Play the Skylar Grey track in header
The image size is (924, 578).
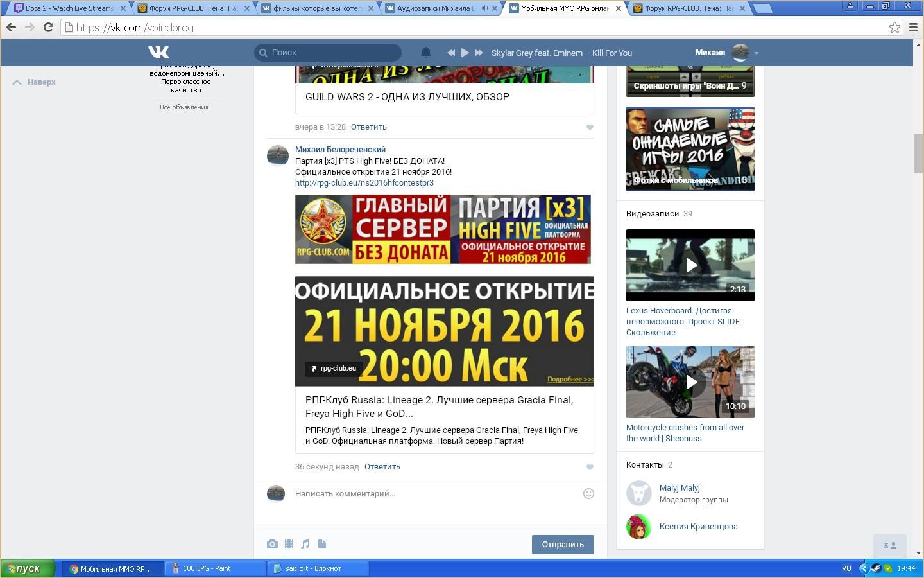[465, 53]
